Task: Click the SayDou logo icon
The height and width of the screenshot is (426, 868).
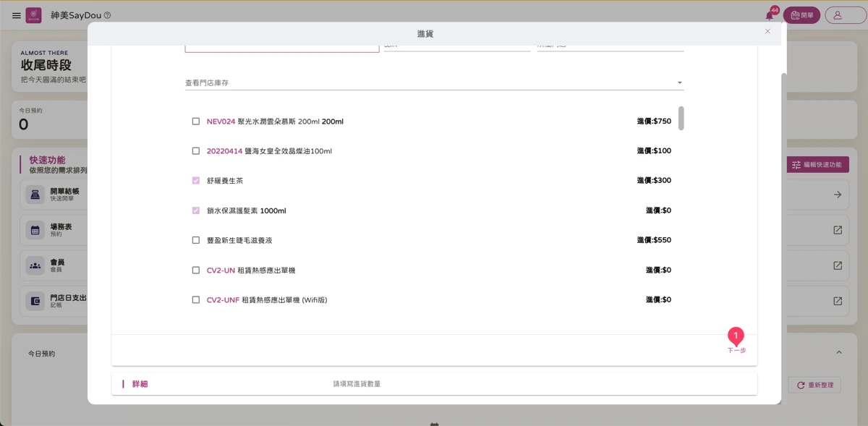Action: (33, 15)
